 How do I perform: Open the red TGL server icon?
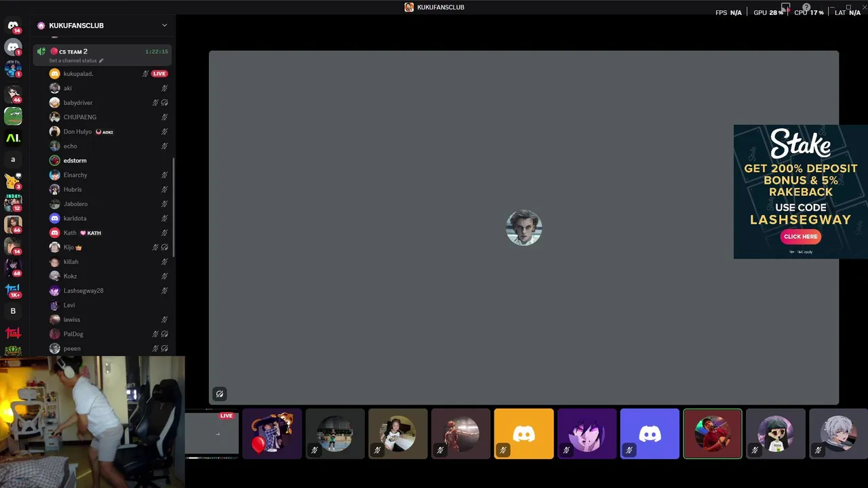[x=13, y=333]
